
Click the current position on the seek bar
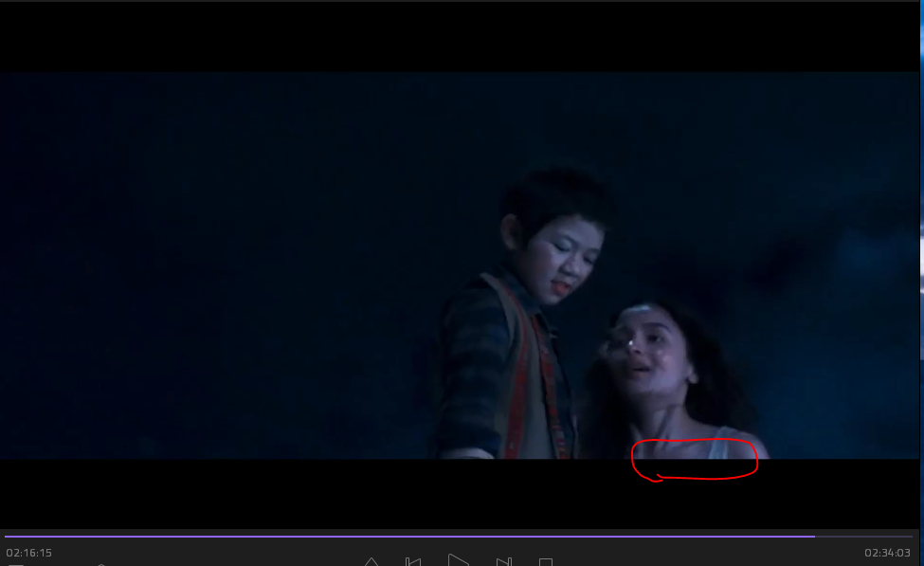pyautogui.click(x=814, y=537)
